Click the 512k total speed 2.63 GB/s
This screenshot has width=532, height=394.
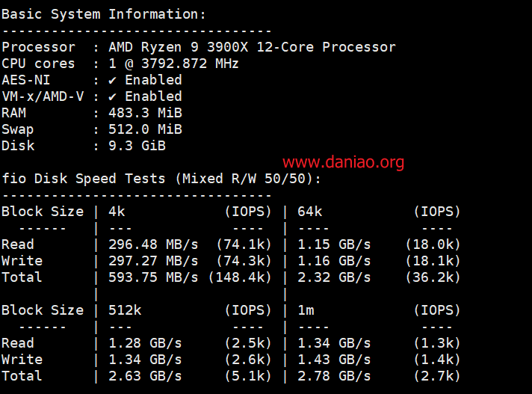coord(145,376)
